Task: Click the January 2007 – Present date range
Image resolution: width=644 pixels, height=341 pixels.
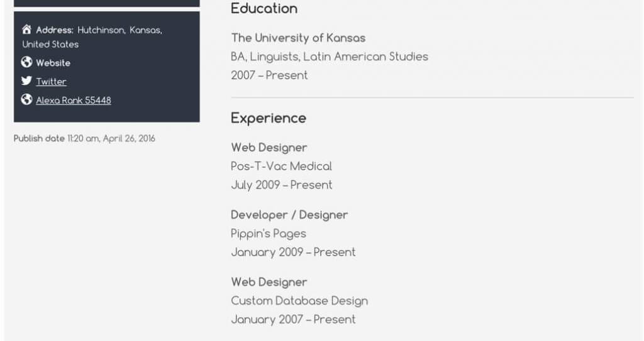Action: [x=293, y=320]
